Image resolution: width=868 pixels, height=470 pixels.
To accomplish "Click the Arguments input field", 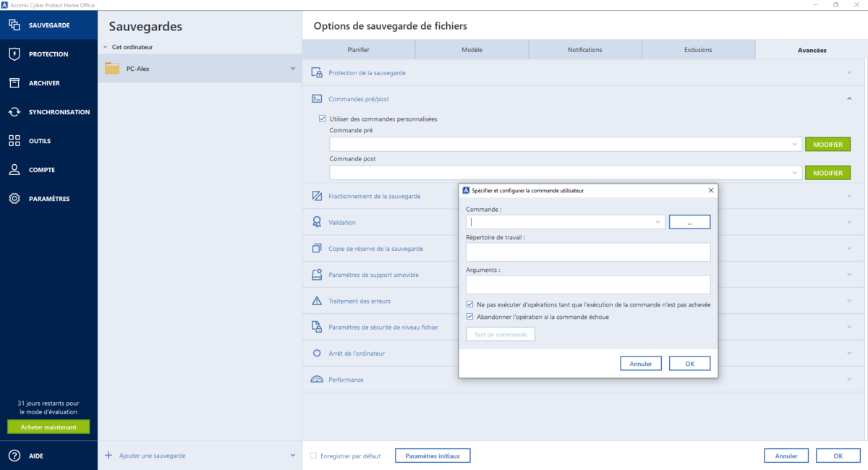I will point(588,284).
